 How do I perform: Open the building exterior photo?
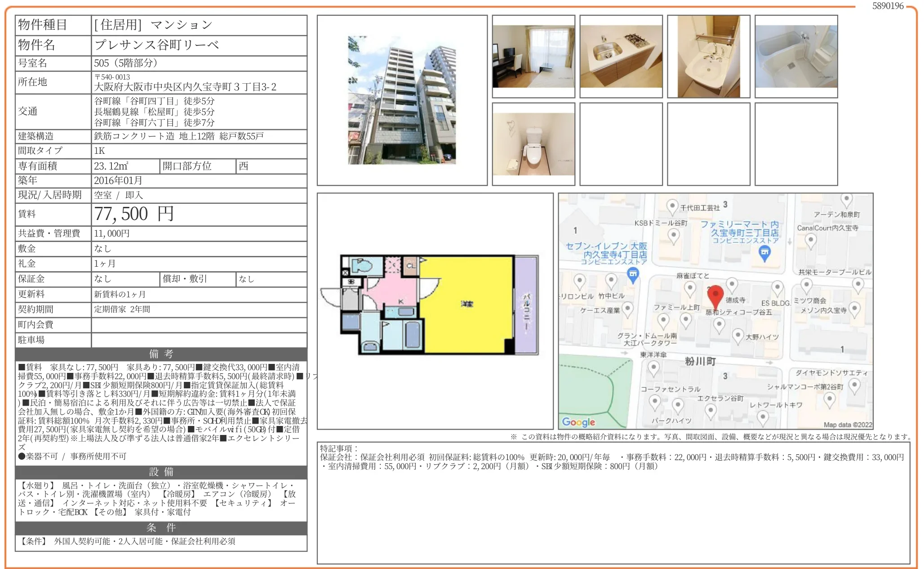[402, 100]
